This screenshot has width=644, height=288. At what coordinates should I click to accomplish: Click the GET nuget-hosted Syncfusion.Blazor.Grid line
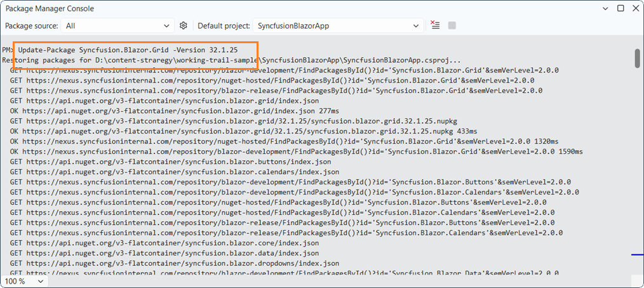[x=272, y=81]
